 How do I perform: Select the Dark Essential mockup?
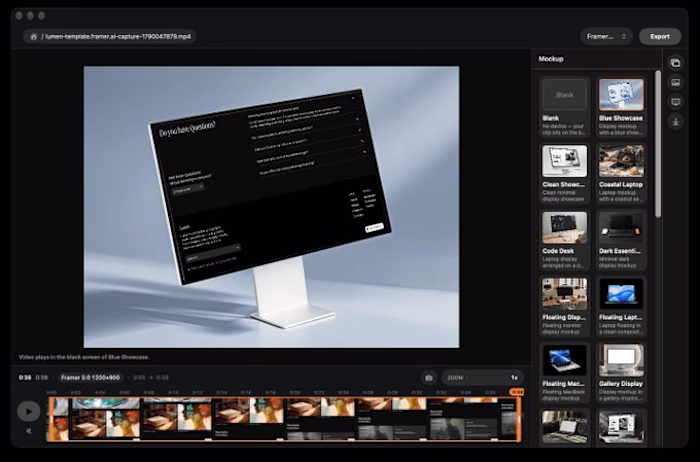tap(621, 240)
